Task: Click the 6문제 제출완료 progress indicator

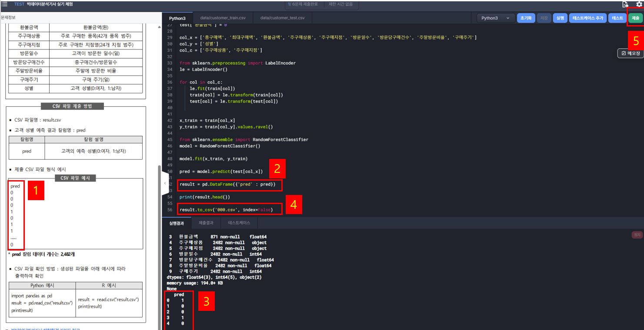Action: pyautogui.click(x=304, y=4)
